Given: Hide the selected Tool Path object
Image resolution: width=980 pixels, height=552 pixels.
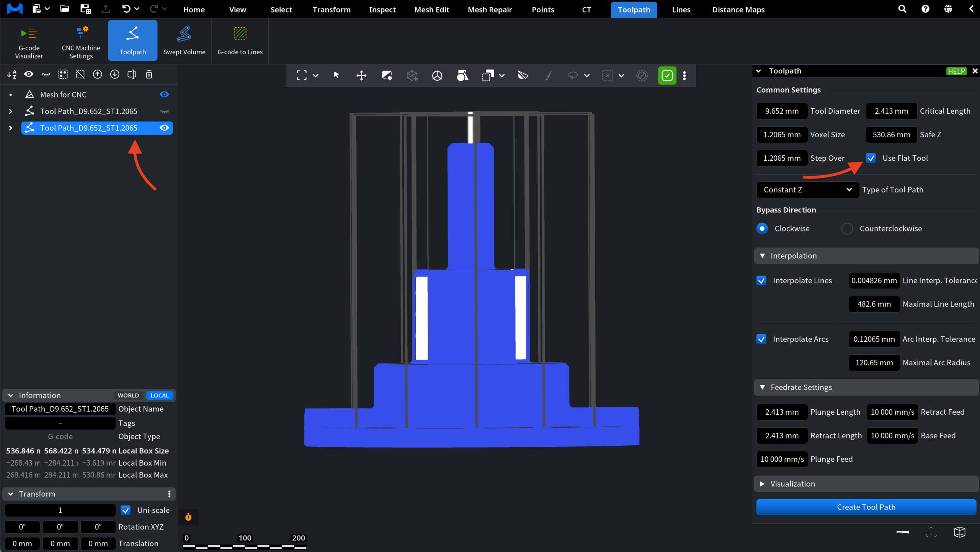Looking at the screenshot, I should [164, 128].
